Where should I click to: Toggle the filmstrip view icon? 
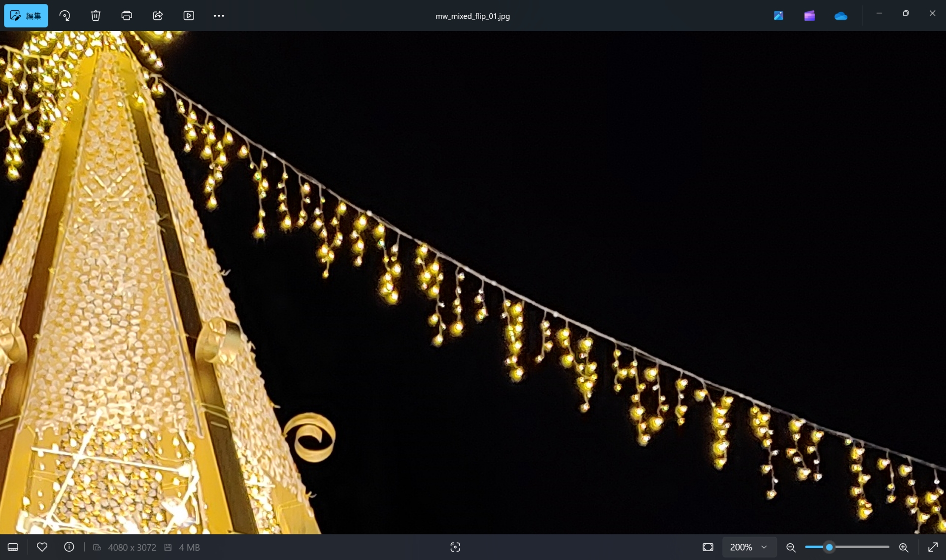coord(13,547)
